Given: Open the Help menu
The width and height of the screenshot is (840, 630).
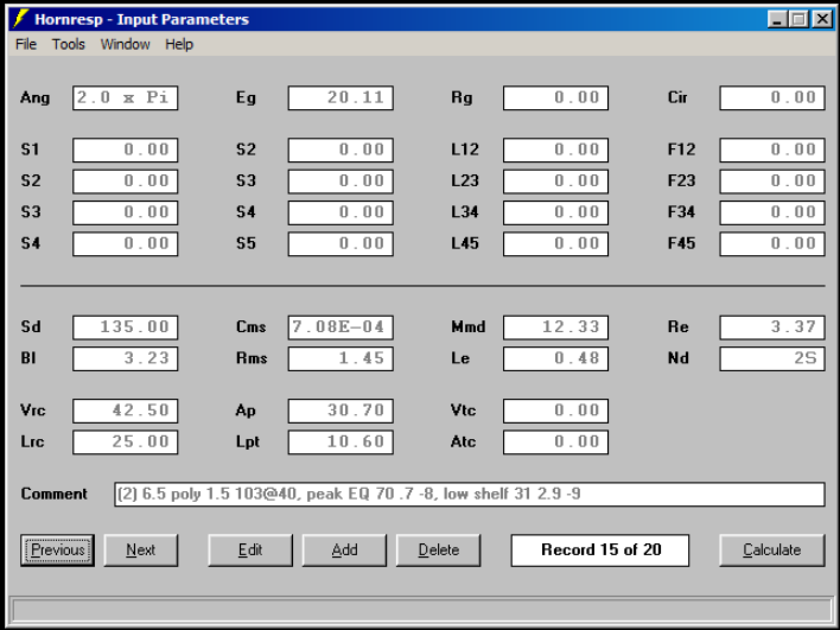Looking at the screenshot, I should 179,44.
